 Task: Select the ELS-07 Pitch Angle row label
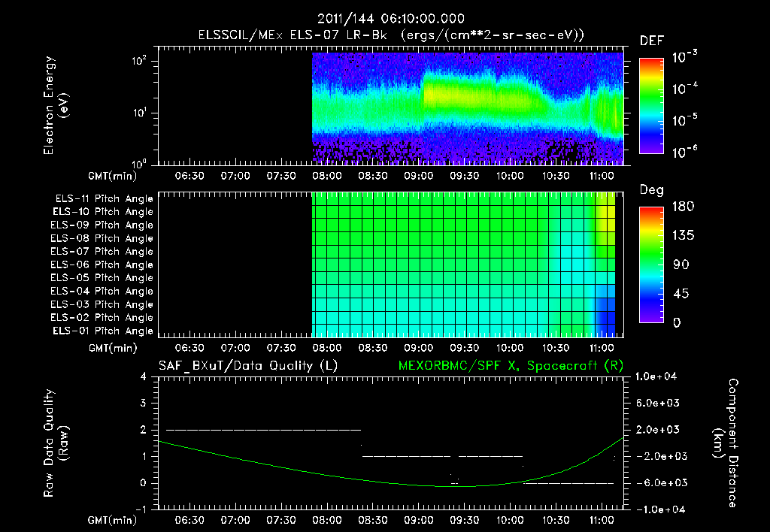(102, 251)
